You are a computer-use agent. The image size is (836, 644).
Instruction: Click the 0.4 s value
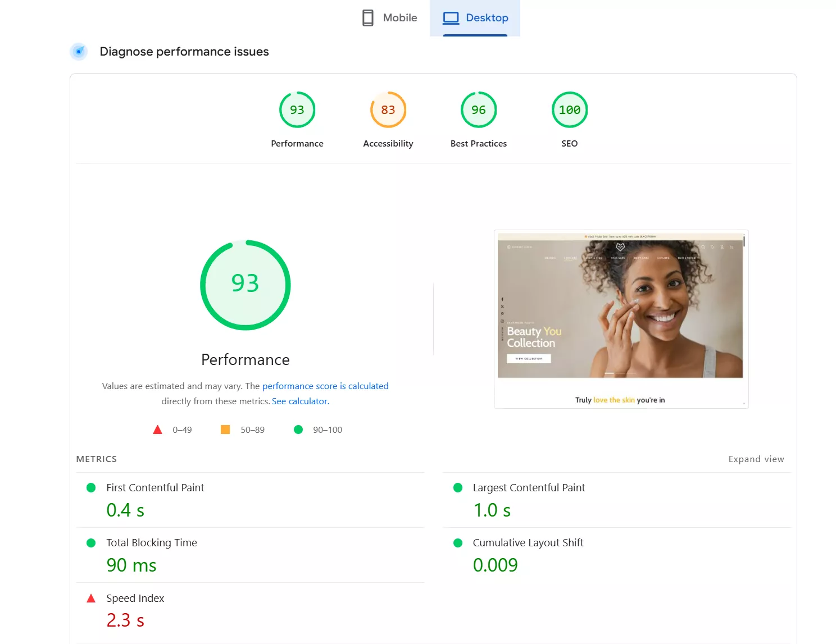[x=125, y=510]
